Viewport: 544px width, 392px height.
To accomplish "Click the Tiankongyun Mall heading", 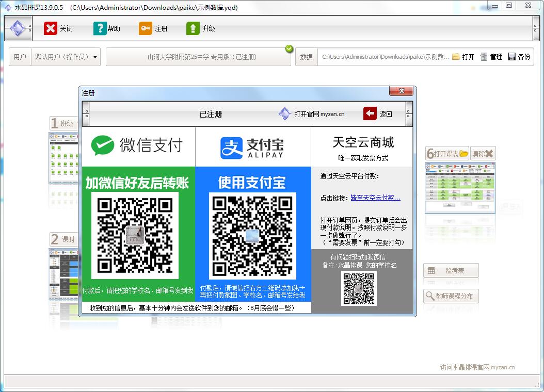I will (x=363, y=142).
